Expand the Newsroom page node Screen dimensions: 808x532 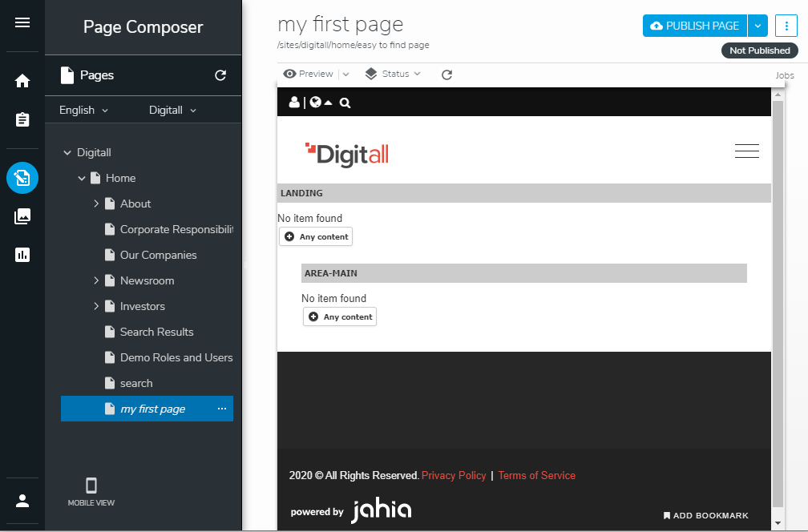(x=96, y=280)
